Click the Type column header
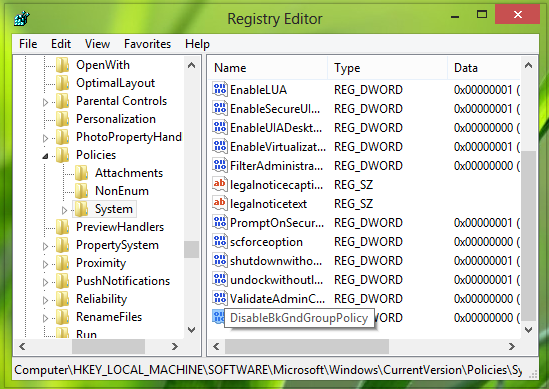Screen dimensions: 549x389 388,68
